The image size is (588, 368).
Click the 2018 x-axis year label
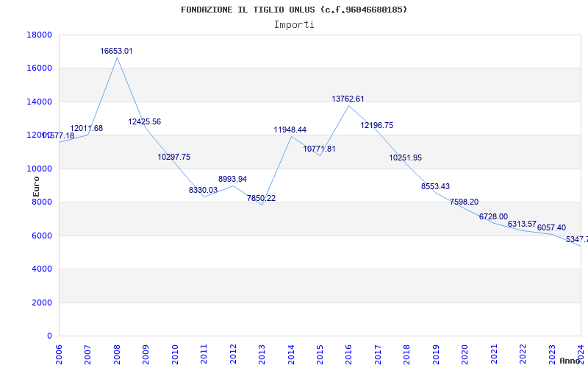pyautogui.click(x=406, y=354)
